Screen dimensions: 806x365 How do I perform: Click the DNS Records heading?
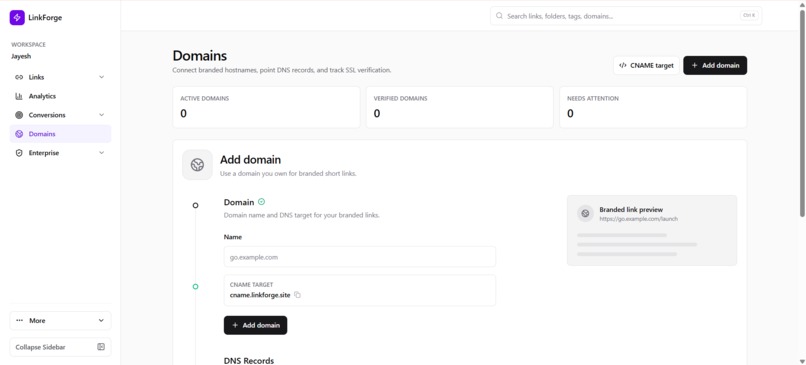249,360
